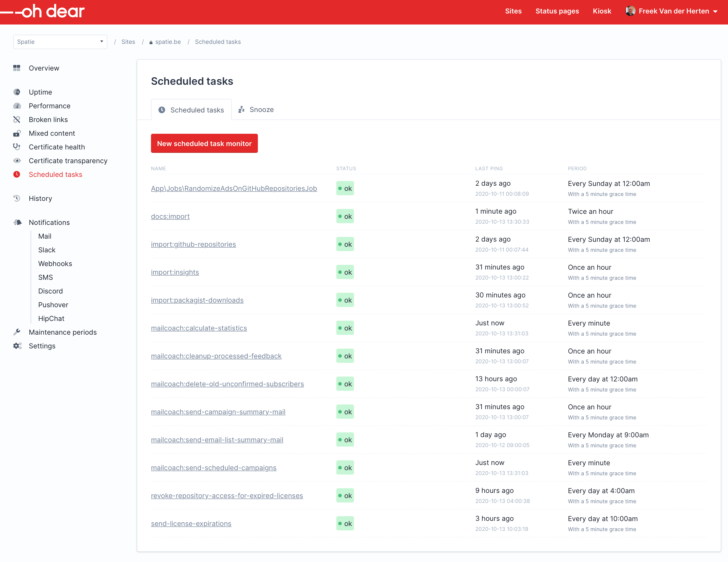Image resolution: width=728 pixels, height=562 pixels.
Task: Click spatie.be in the breadcrumb
Action: pyautogui.click(x=168, y=42)
